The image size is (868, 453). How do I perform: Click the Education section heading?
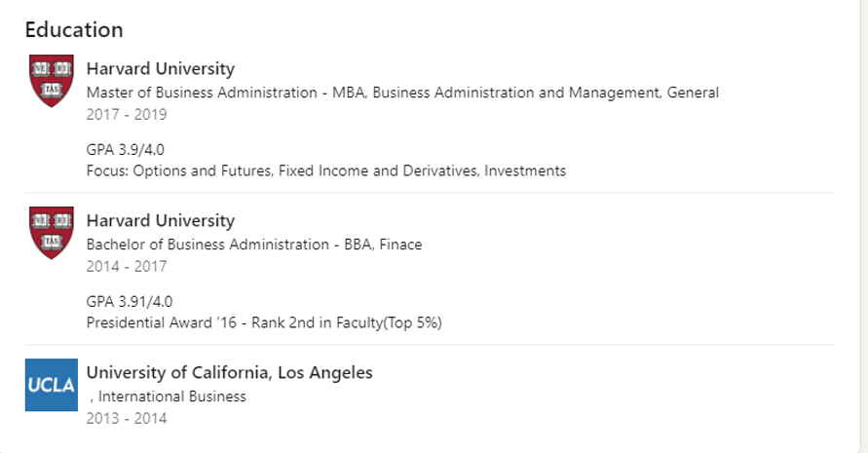click(74, 30)
